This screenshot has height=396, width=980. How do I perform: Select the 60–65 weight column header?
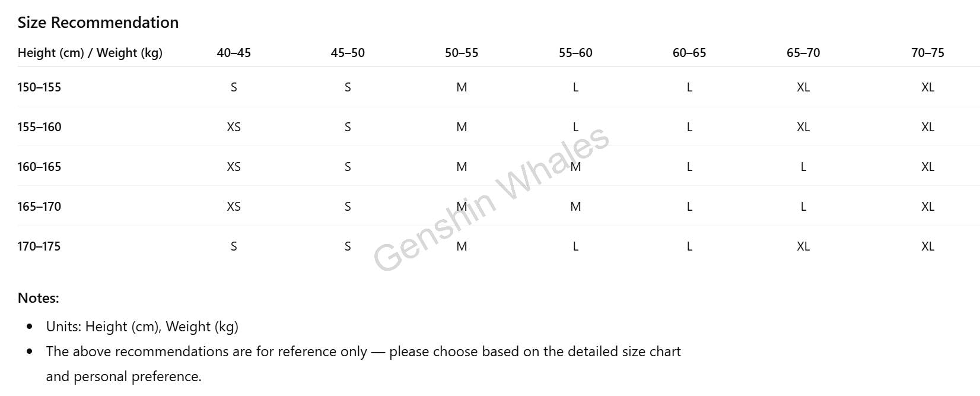click(689, 53)
